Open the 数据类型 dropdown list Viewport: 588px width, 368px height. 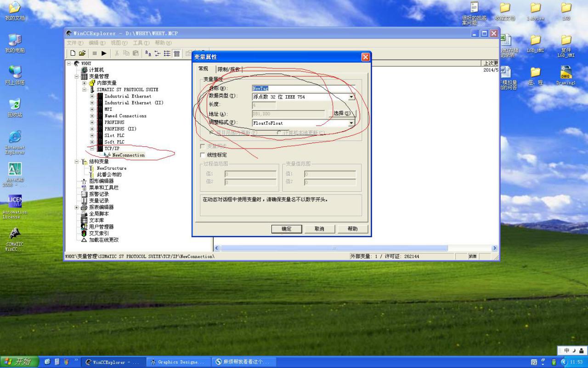351,97
